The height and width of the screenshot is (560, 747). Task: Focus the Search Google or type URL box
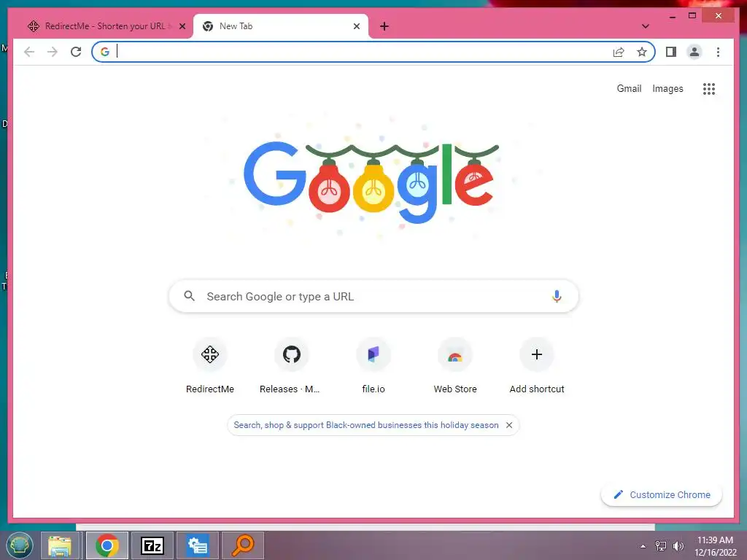[373, 296]
